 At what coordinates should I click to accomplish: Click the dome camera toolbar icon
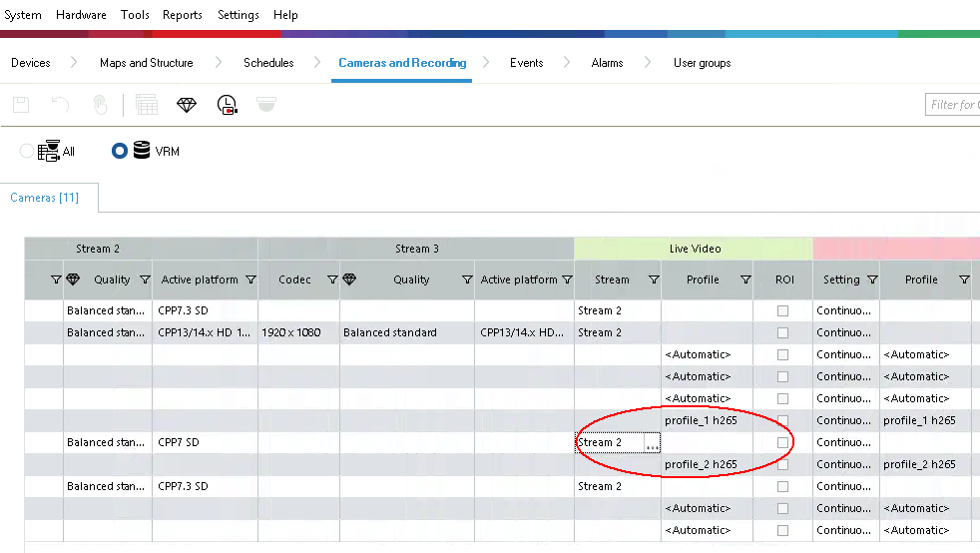pos(265,105)
